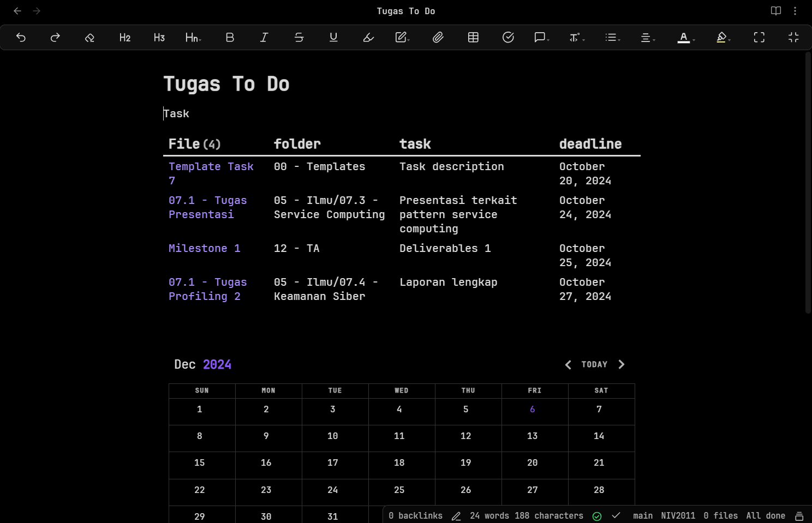Toggle bold formatting
The height and width of the screenshot is (523, 812).
click(229, 37)
